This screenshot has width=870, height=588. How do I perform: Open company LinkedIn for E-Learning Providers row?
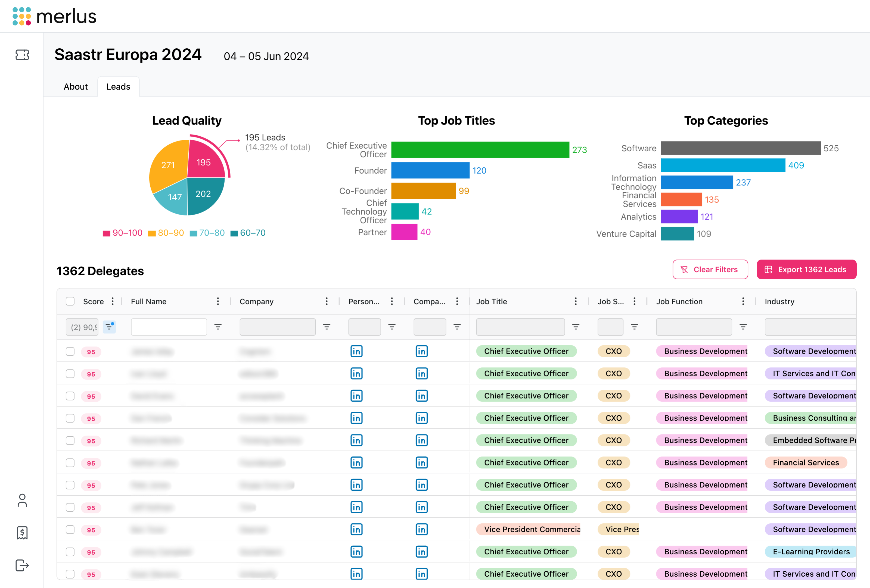421,552
